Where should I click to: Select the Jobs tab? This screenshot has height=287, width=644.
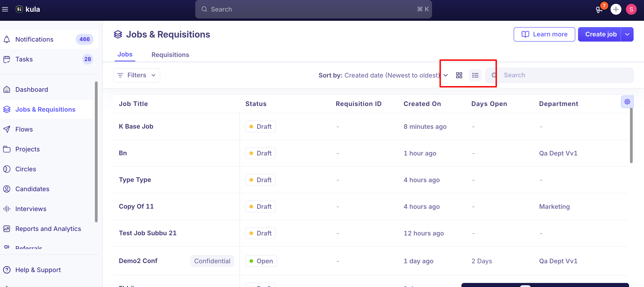coord(125,54)
